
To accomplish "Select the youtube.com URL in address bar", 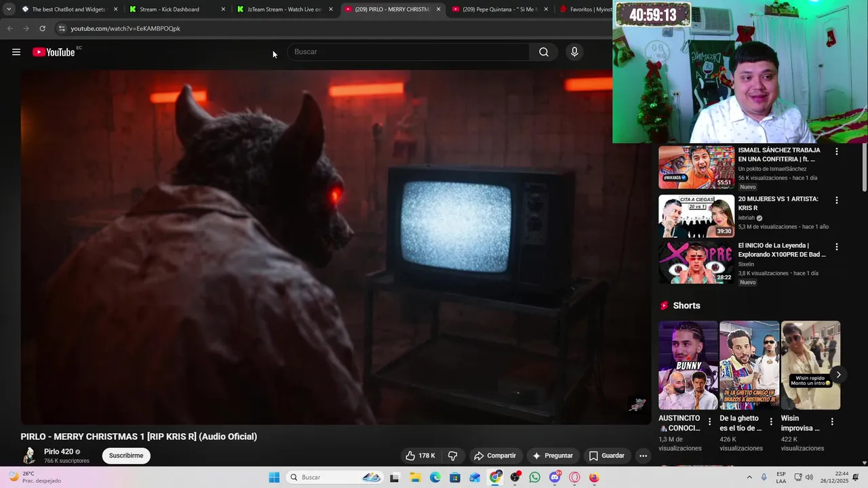I will tap(125, 28).
